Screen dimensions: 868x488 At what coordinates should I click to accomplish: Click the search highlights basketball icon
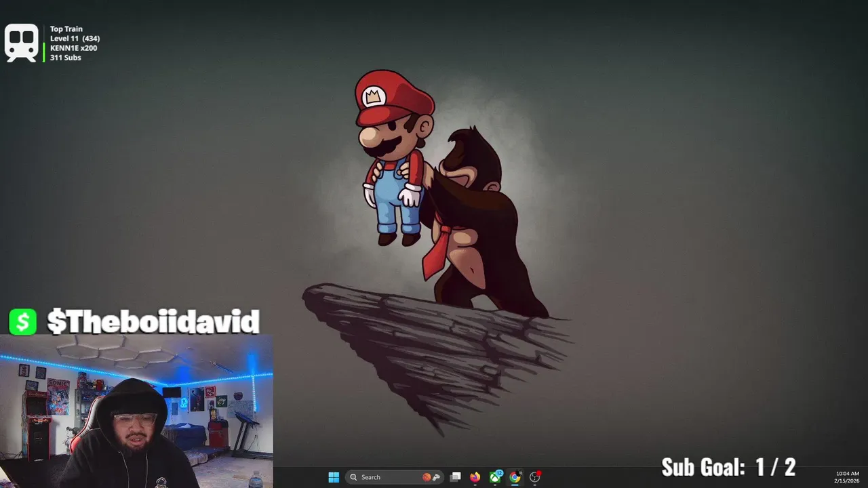pyautogui.click(x=427, y=477)
